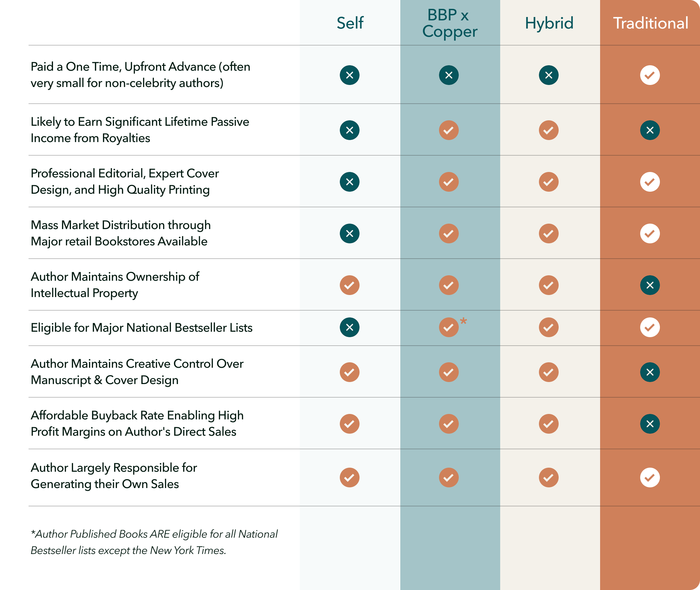This screenshot has width=700, height=590.
Task: Click the Author Maintains Creative Control row label
Action: 137,372
